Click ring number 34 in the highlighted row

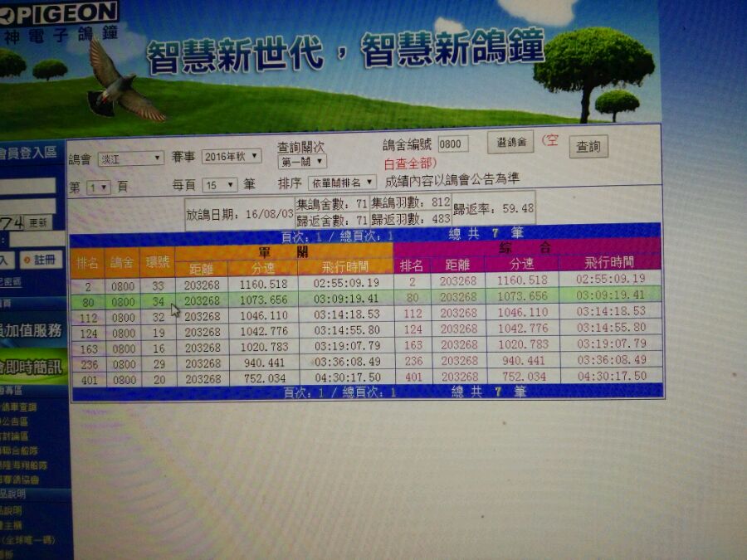[159, 301]
